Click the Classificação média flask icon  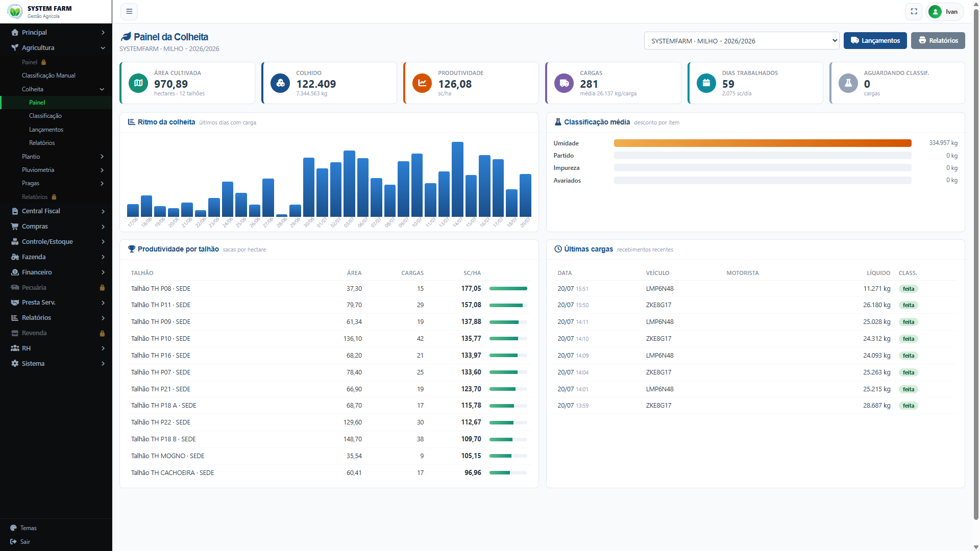[x=558, y=122]
